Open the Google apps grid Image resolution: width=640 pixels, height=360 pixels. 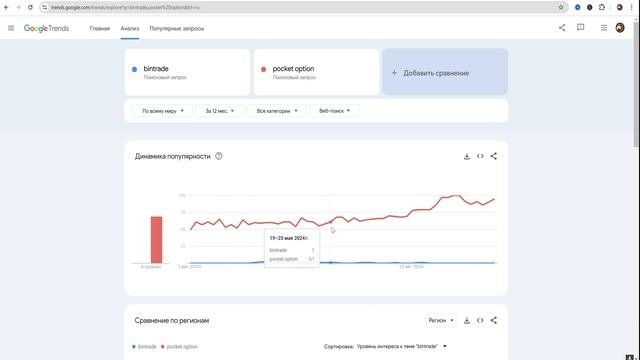tap(604, 28)
